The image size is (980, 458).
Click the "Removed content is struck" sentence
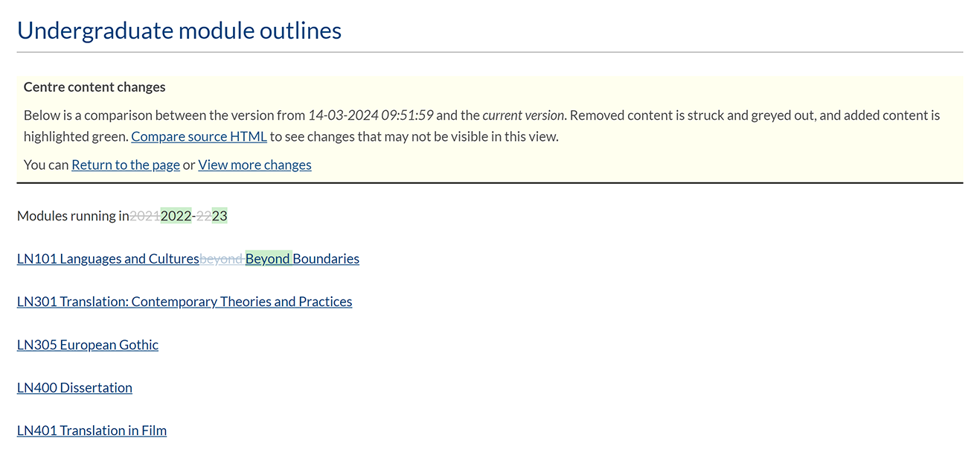coord(640,115)
